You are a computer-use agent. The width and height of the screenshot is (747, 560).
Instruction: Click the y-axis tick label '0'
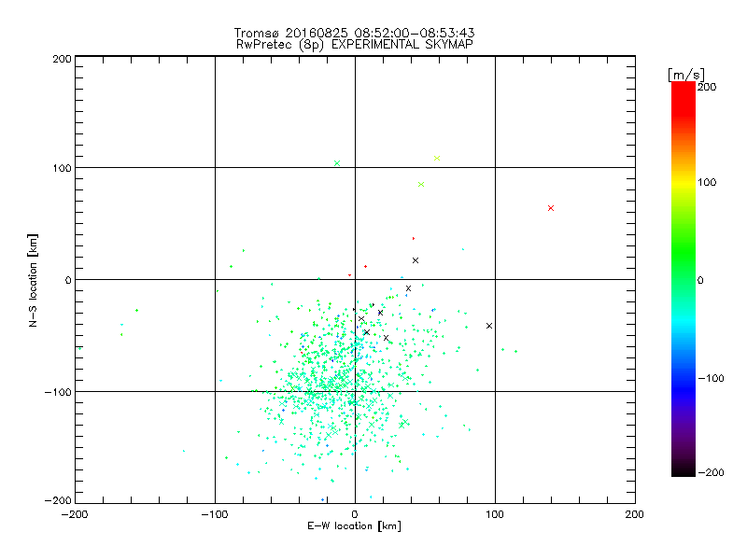point(68,280)
